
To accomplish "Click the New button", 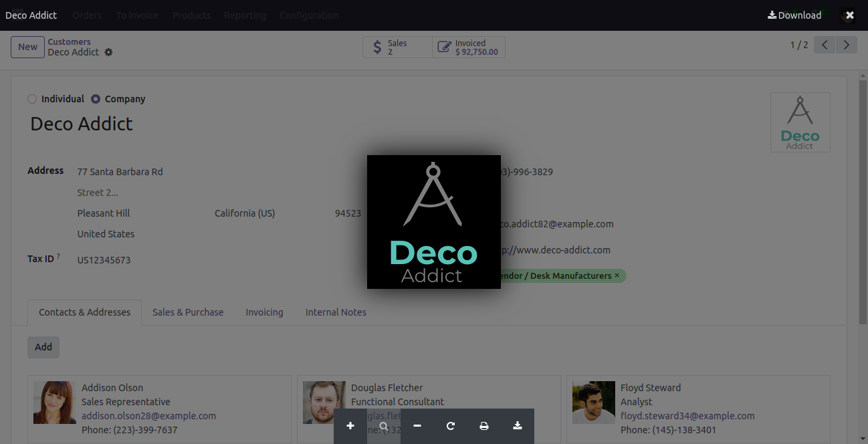I will pos(27,47).
